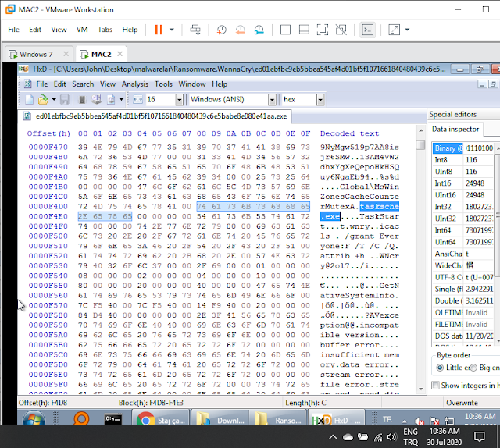Click offset row 0000F4D0

48,207
